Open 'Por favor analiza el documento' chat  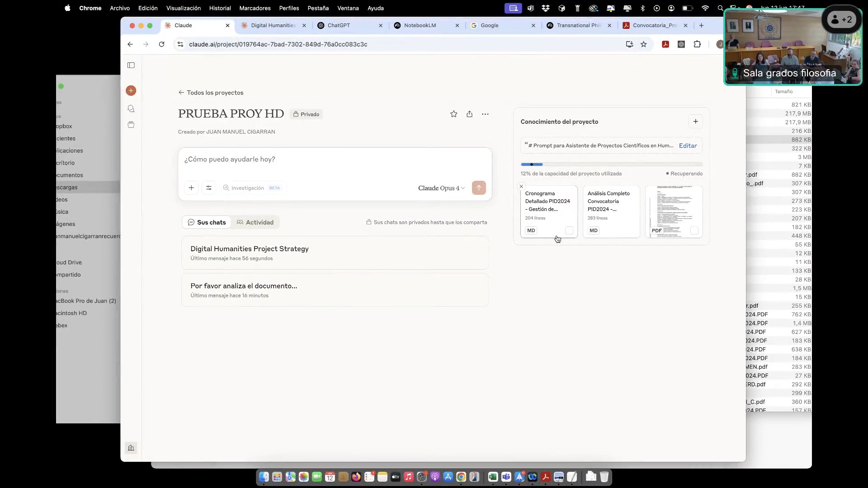tap(335, 290)
